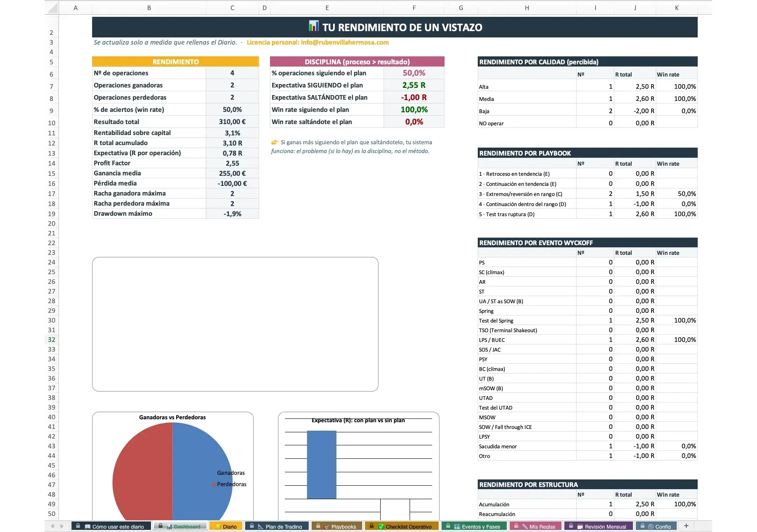Click 'Win rate saltándote el plan' value 0,0%

point(414,122)
